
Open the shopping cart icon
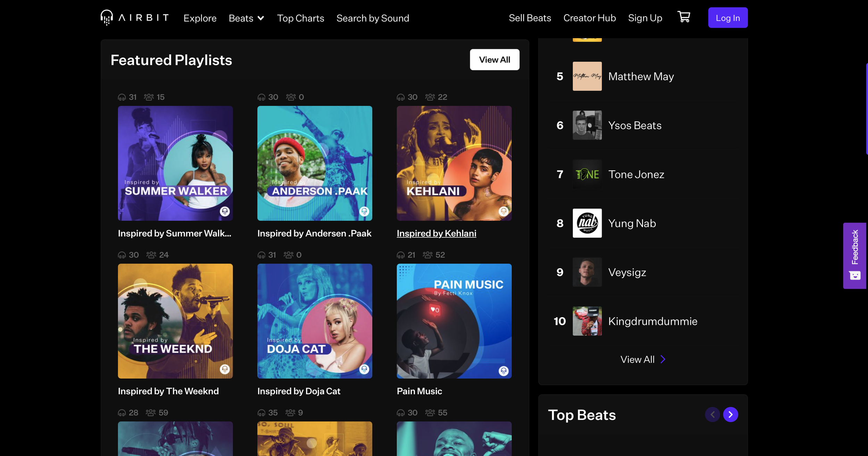tap(684, 17)
